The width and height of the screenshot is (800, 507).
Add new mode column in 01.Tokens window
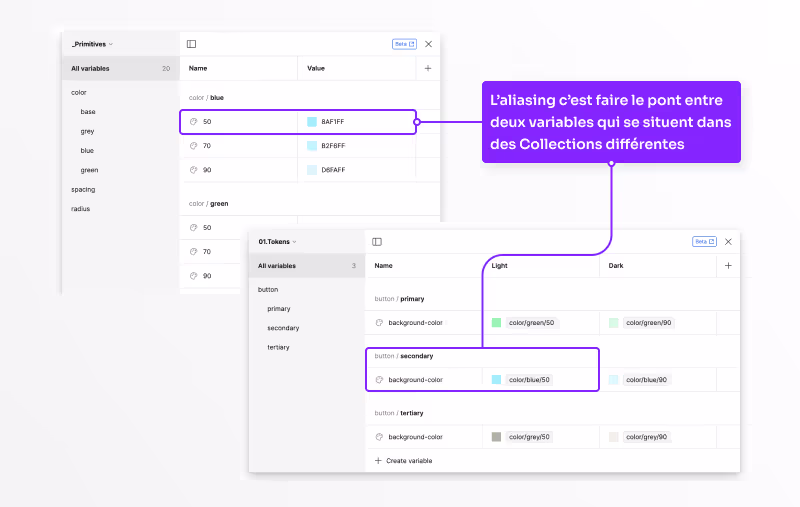point(728,266)
